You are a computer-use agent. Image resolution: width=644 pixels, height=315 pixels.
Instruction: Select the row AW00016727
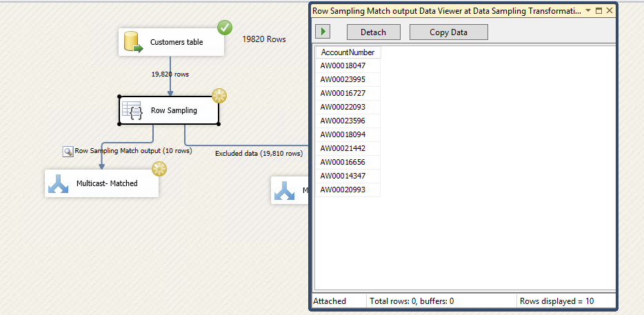[x=348, y=93]
